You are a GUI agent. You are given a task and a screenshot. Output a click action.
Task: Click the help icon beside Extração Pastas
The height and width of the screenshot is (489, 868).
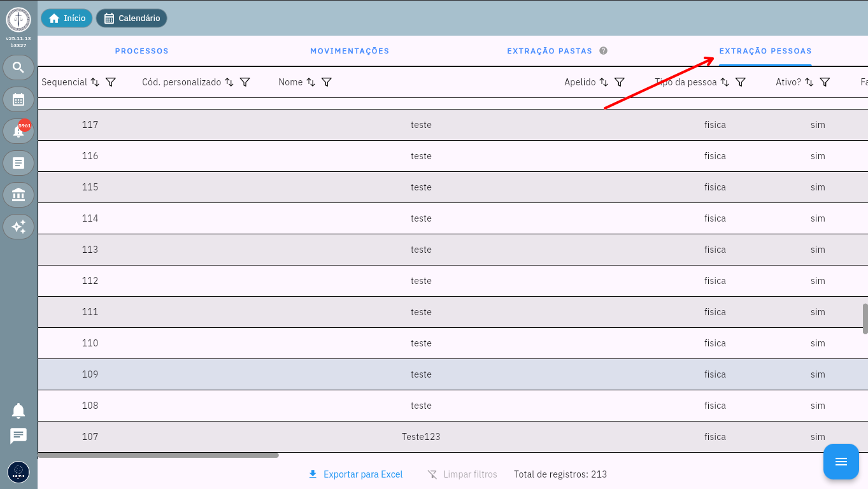(x=603, y=51)
